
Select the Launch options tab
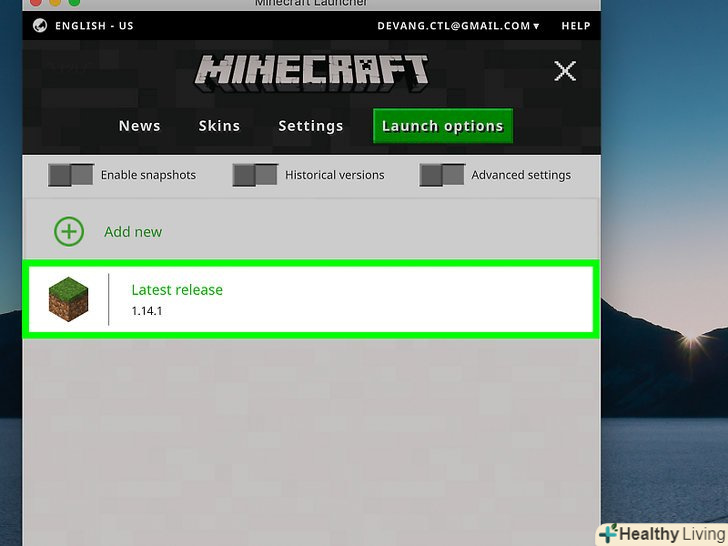pos(443,126)
